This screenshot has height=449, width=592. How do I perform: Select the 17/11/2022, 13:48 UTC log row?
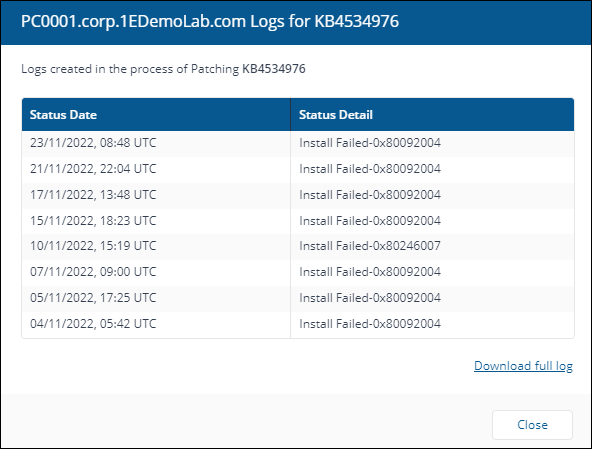pos(298,195)
